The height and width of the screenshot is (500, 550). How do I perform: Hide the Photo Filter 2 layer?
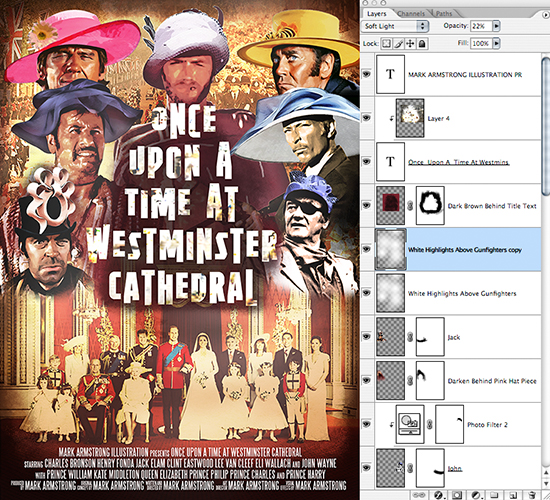[367, 424]
